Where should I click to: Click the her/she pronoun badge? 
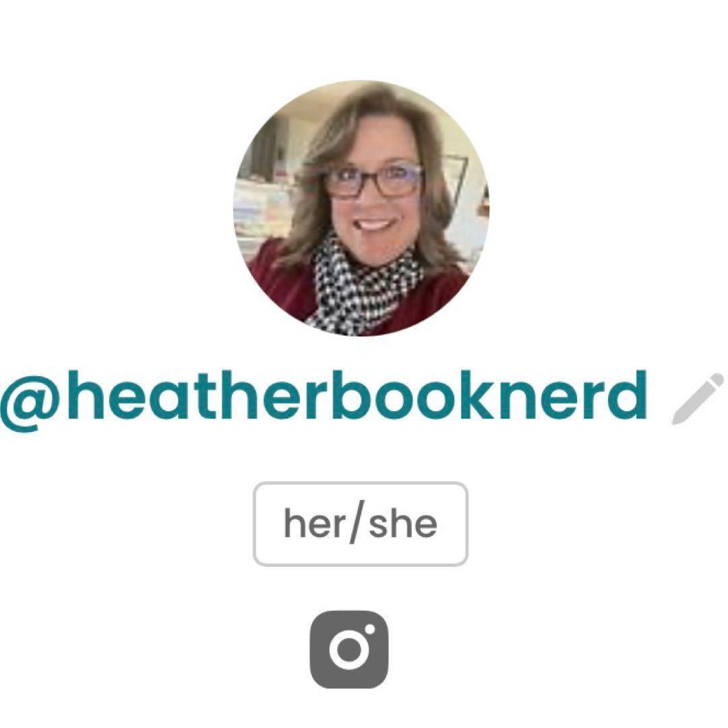360,524
